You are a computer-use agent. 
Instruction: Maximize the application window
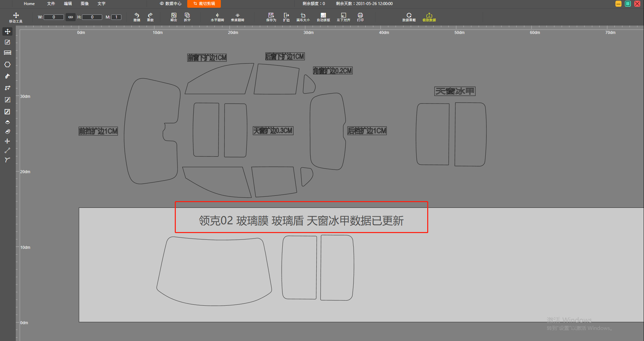tap(628, 4)
